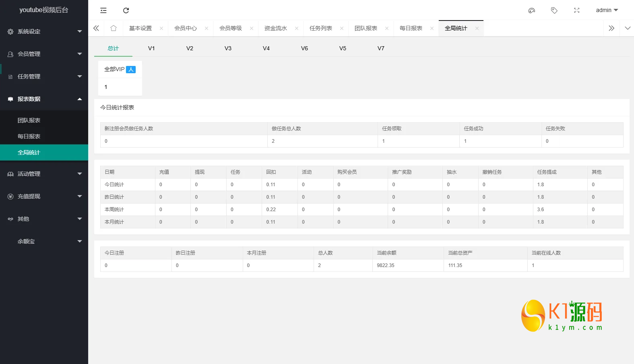Click the youtube视频后台 logo title

(44, 10)
